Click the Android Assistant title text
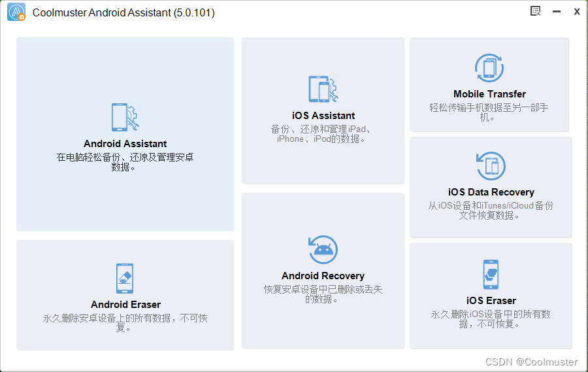The height and width of the screenshot is (372, 588). pyautogui.click(x=125, y=144)
